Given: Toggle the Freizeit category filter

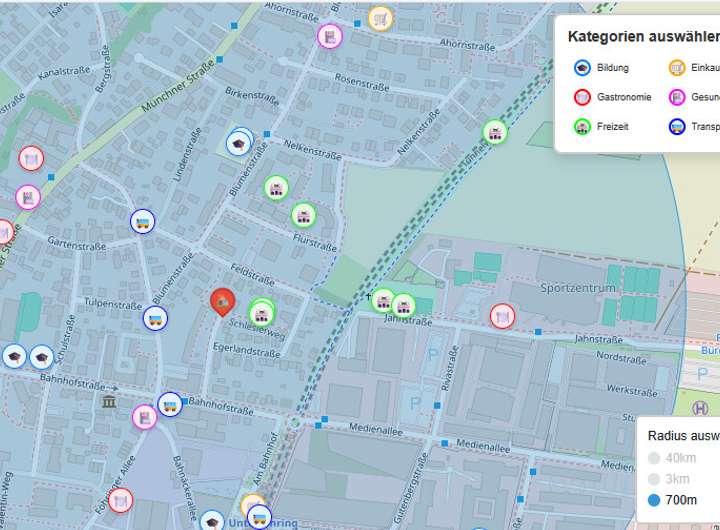Looking at the screenshot, I should [601, 126].
